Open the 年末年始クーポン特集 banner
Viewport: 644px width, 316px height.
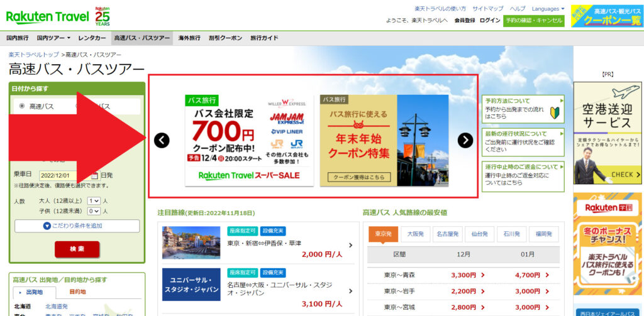click(x=384, y=140)
